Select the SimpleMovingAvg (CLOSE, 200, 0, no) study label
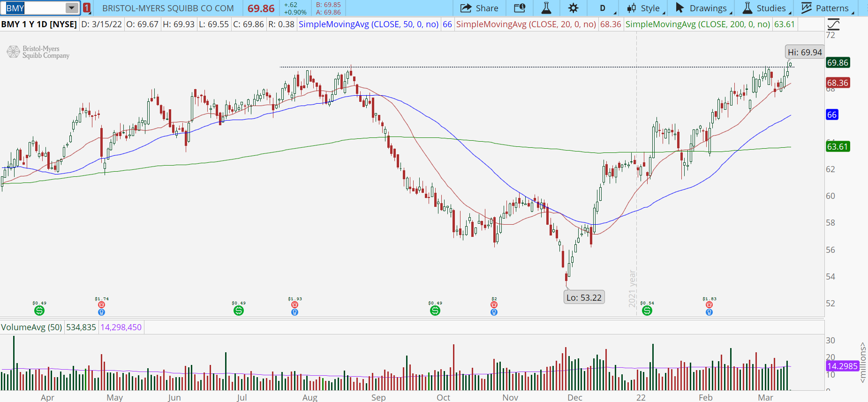The height and width of the screenshot is (402, 868). [x=698, y=24]
